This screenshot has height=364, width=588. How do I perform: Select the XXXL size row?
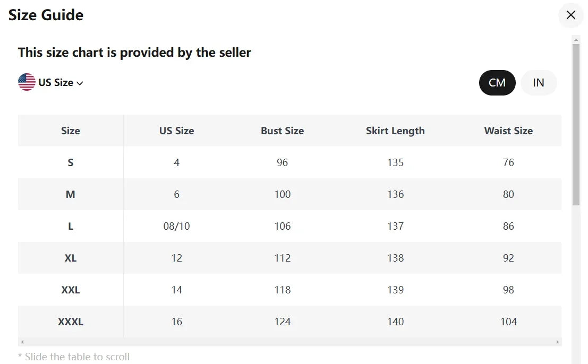click(x=70, y=322)
